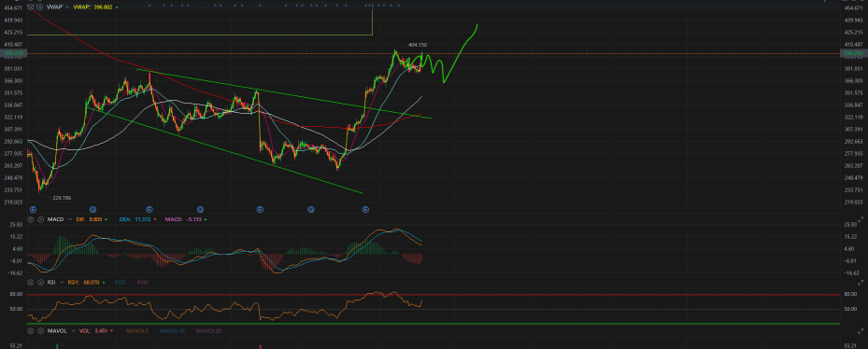
Task: Click the 404.150 high price marker
Action: coord(417,45)
